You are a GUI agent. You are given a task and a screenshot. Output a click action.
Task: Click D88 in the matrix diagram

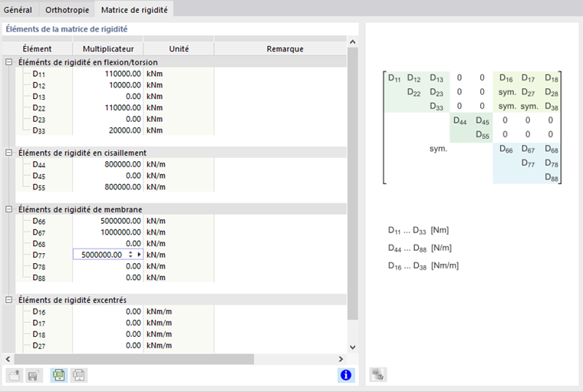(x=552, y=177)
